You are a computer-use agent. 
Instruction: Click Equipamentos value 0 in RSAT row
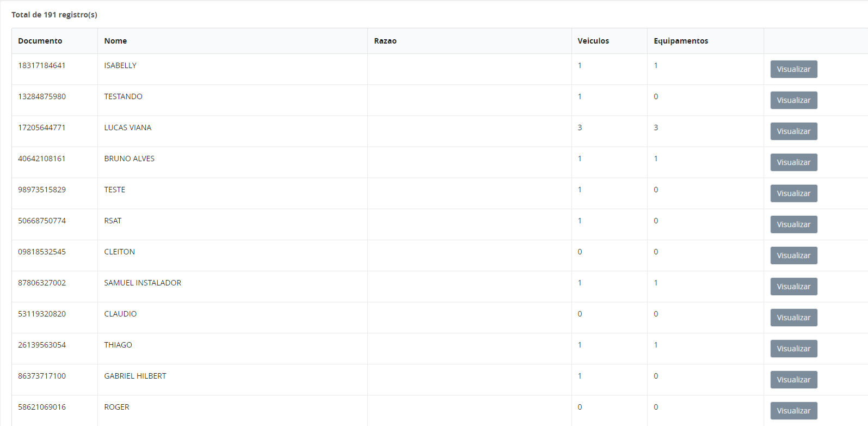click(656, 221)
